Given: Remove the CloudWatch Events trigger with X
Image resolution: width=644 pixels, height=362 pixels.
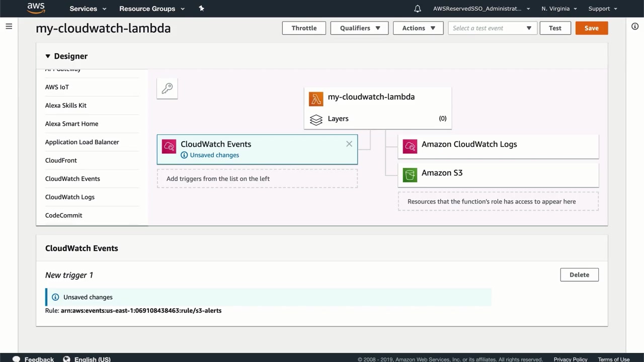Looking at the screenshot, I should tap(349, 144).
